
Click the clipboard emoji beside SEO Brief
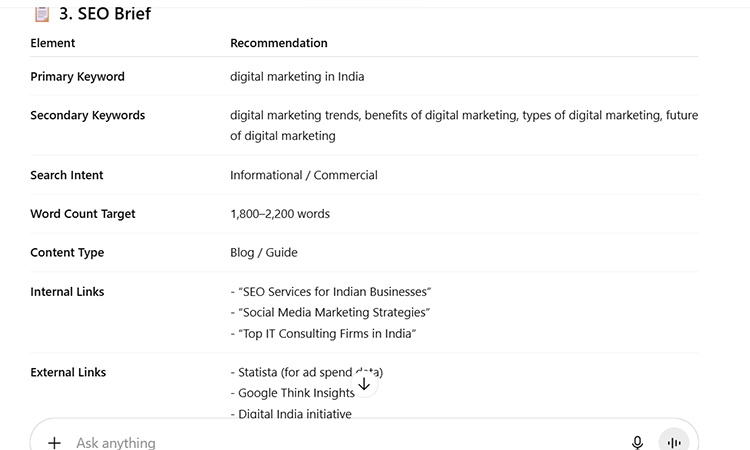pos(41,13)
